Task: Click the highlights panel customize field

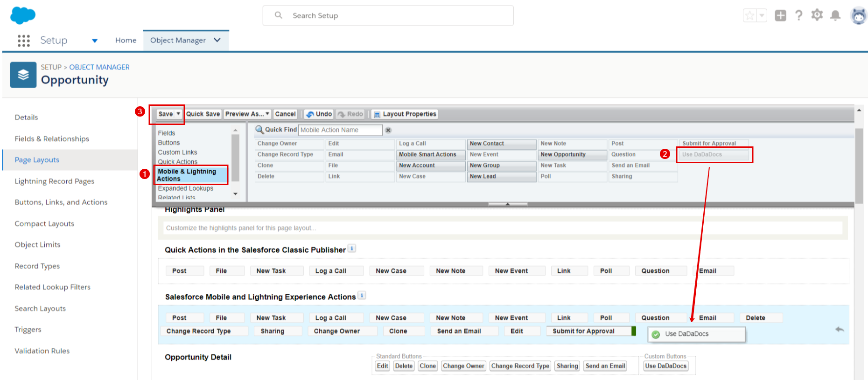Action: click(x=504, y=228)
